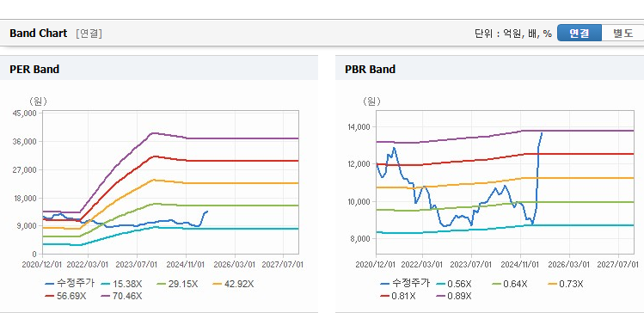Image resolution: width=644 pixels, height=313 pixels.
Task: Click the 12,000 axis label in PBR chart
Action: pos(359,164)
